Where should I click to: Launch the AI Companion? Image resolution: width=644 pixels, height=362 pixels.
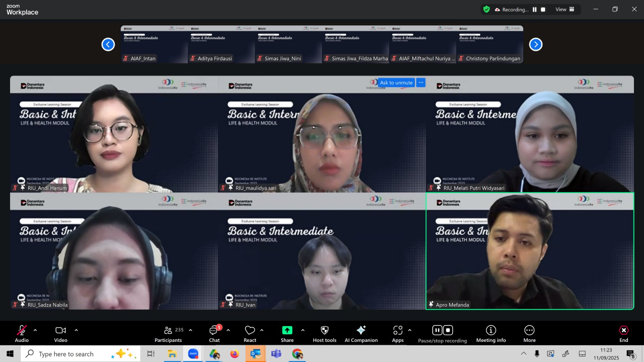[361, 334]
